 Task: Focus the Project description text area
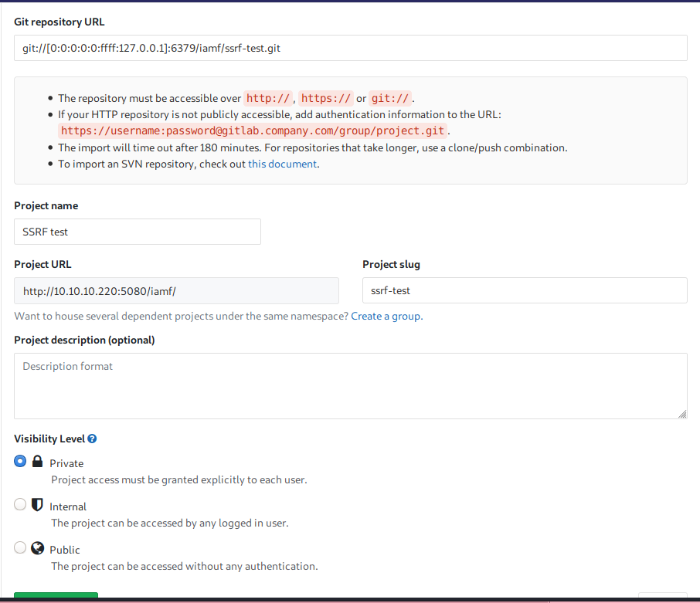click(350, 386)
